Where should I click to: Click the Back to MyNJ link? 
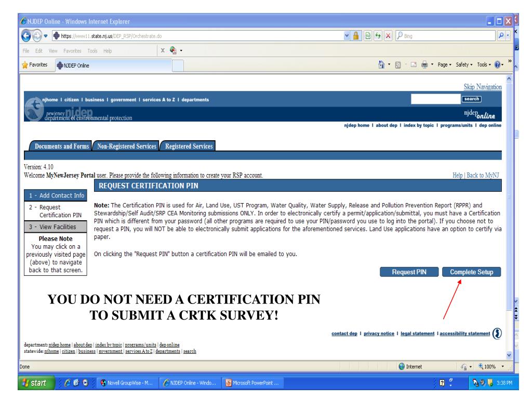[483, 176]
